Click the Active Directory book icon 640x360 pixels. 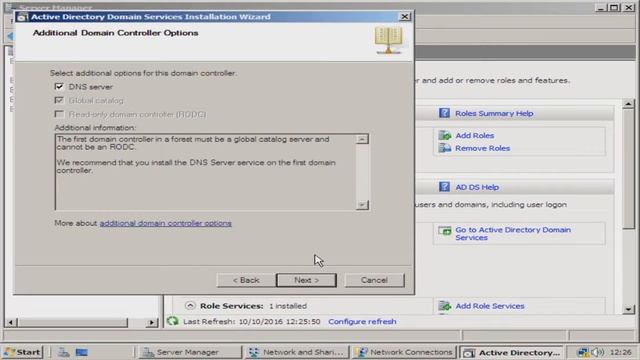pos(388,40)
